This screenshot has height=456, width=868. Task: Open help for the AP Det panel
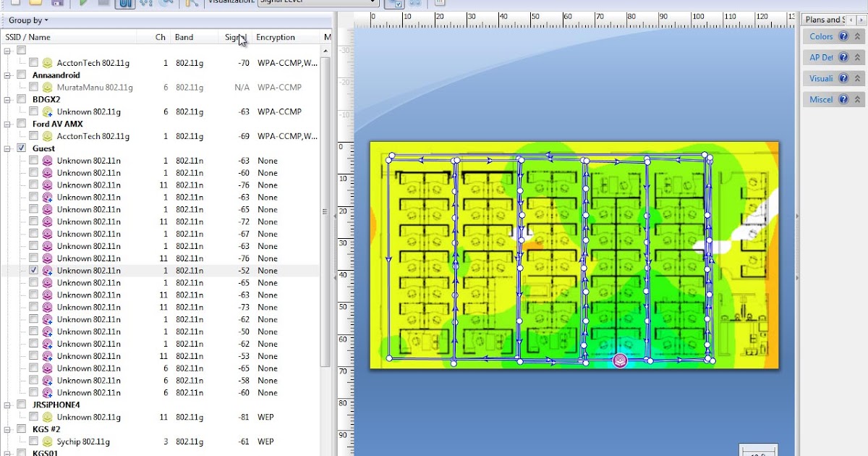[843, 58]
